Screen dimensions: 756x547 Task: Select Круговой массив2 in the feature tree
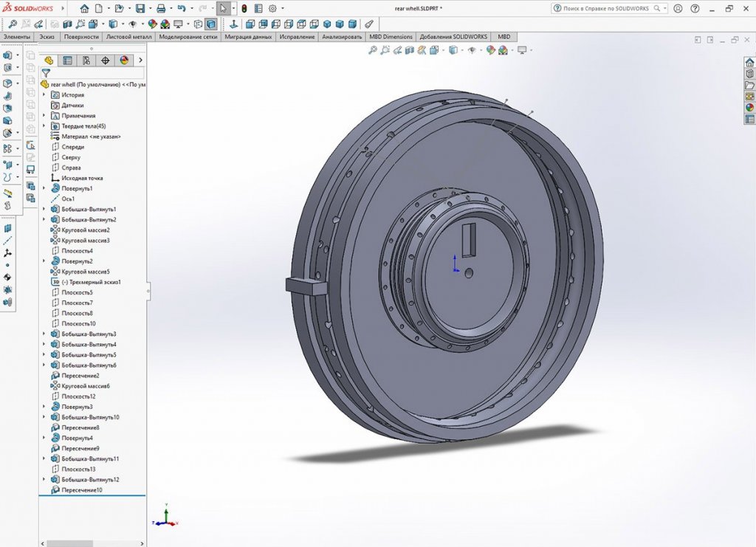point(85,230)
